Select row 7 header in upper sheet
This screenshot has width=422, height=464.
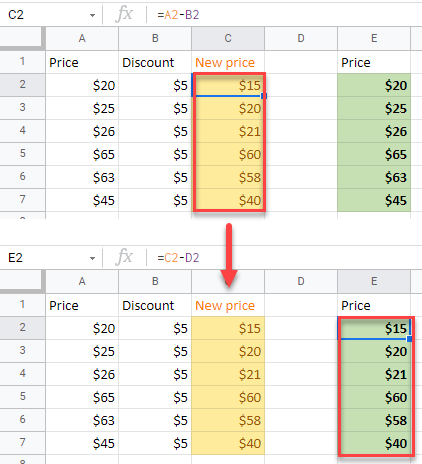click(22, 200)
